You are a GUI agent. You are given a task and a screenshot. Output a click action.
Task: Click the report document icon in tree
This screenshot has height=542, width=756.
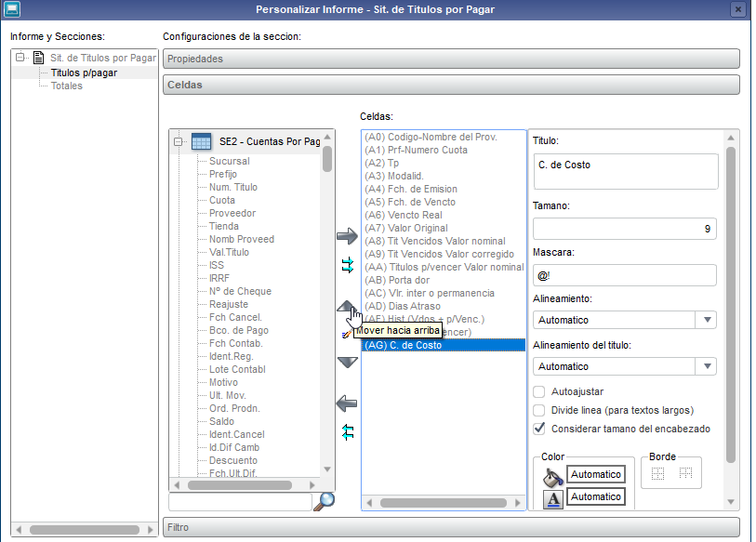pyautogui.click(x=38, y=58)
